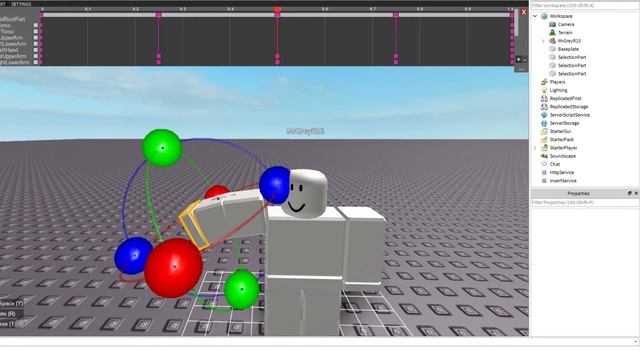
Task: Expand the StarterPlayer tree node
Action: pos(535,148)
